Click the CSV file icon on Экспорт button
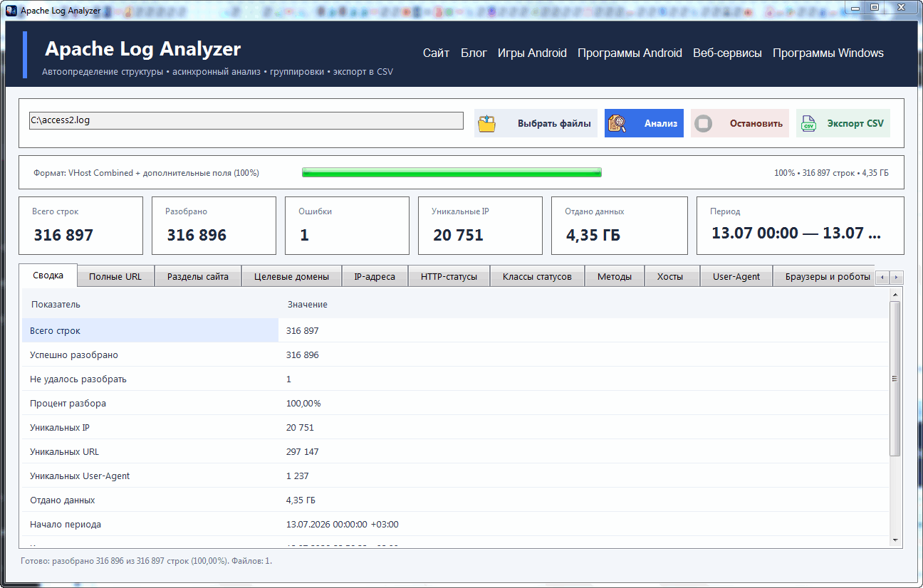The height and width of the screenshot is (588, 923). (x=808, y=124)
